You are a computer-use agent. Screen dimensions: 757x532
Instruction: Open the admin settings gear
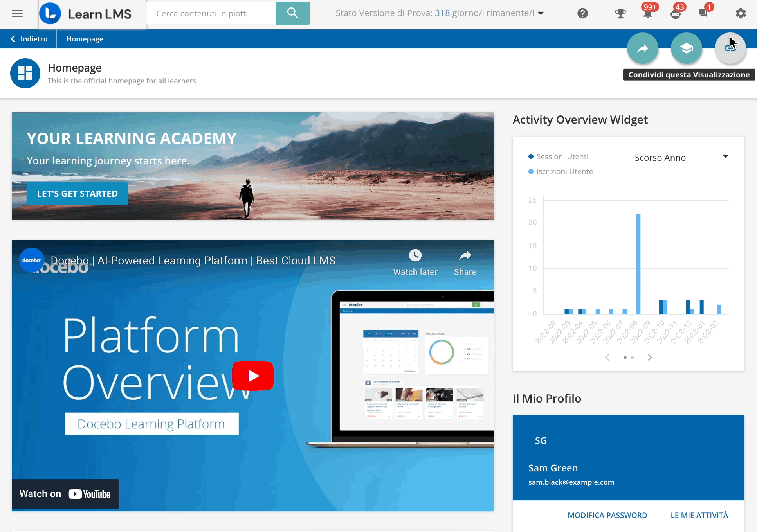(741, 13)
